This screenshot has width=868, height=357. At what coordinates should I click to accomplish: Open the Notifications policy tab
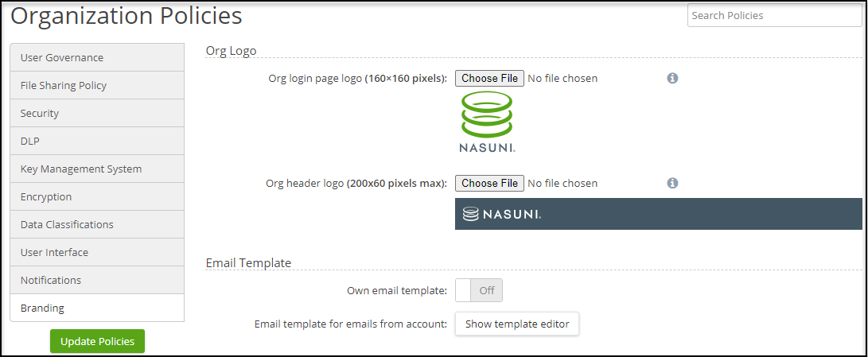[97, 280]
